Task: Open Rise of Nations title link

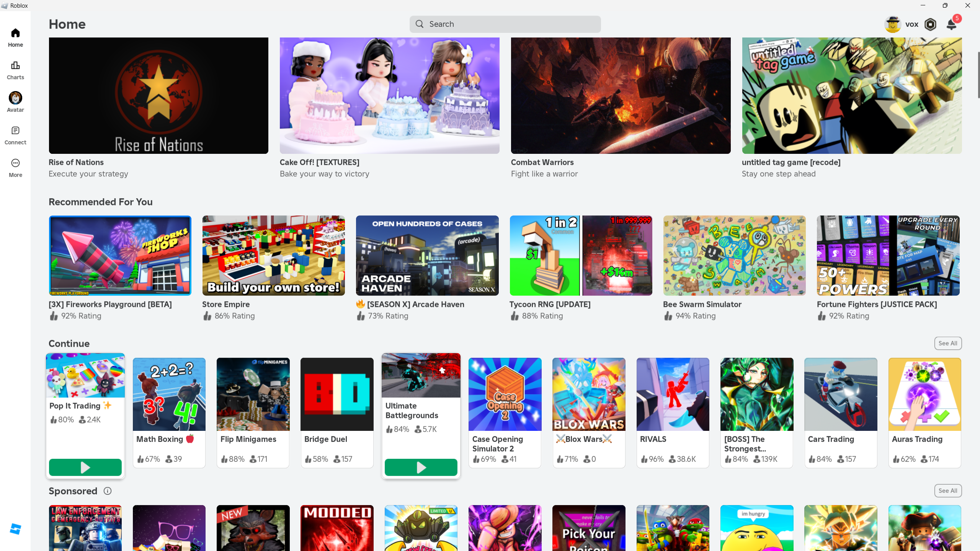Action: [x=76, y=162]
